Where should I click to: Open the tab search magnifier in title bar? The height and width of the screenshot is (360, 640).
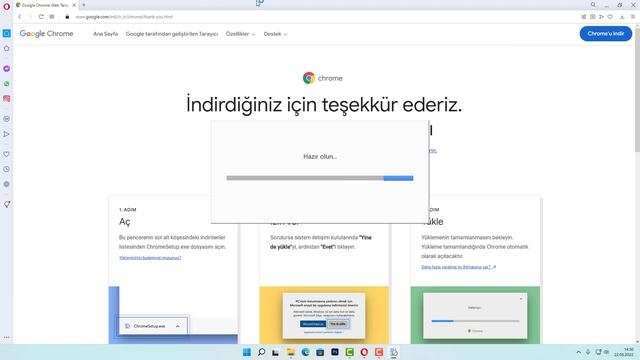click(x=593, y=5)
